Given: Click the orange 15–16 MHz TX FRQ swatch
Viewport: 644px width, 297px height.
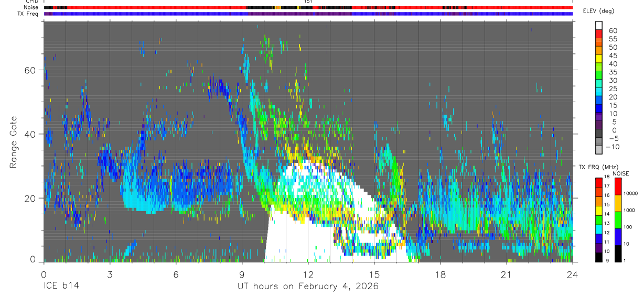Looking at the screenshot, I should click(599, 201).
